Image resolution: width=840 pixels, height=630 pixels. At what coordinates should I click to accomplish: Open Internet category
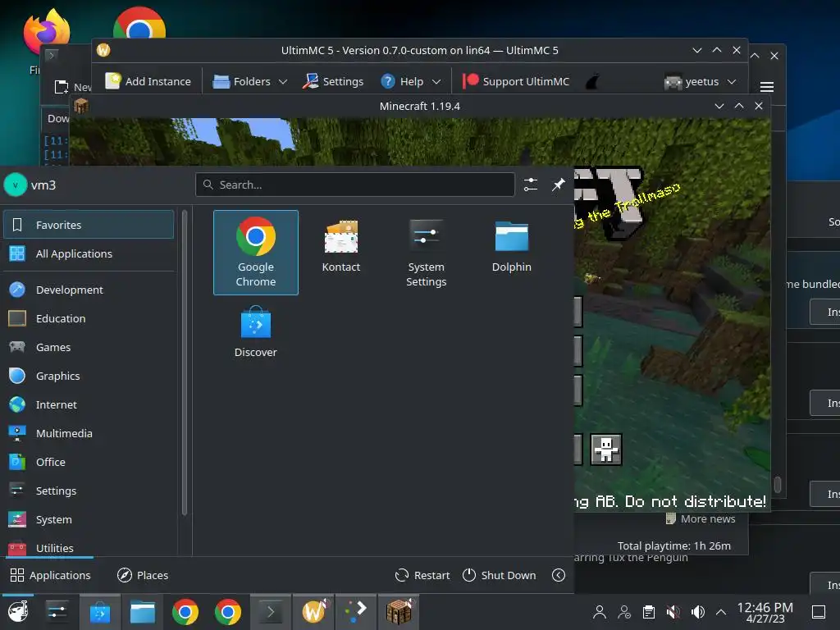coord(89,404)
